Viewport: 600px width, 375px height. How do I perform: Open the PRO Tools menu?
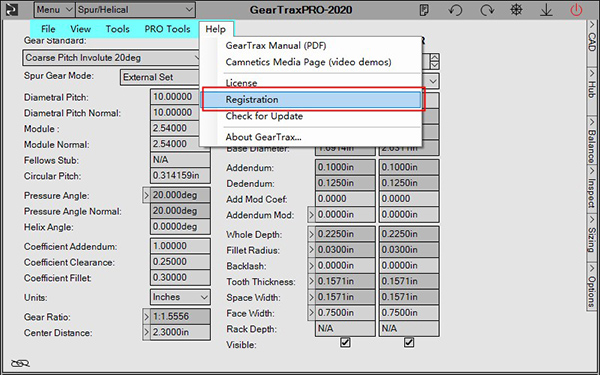tap(167, 29)
